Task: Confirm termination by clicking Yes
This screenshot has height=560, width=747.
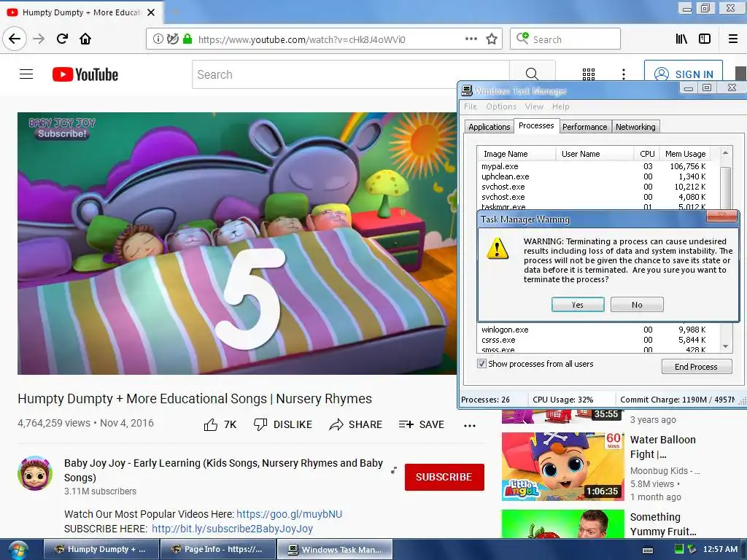Action: point(578,305)
